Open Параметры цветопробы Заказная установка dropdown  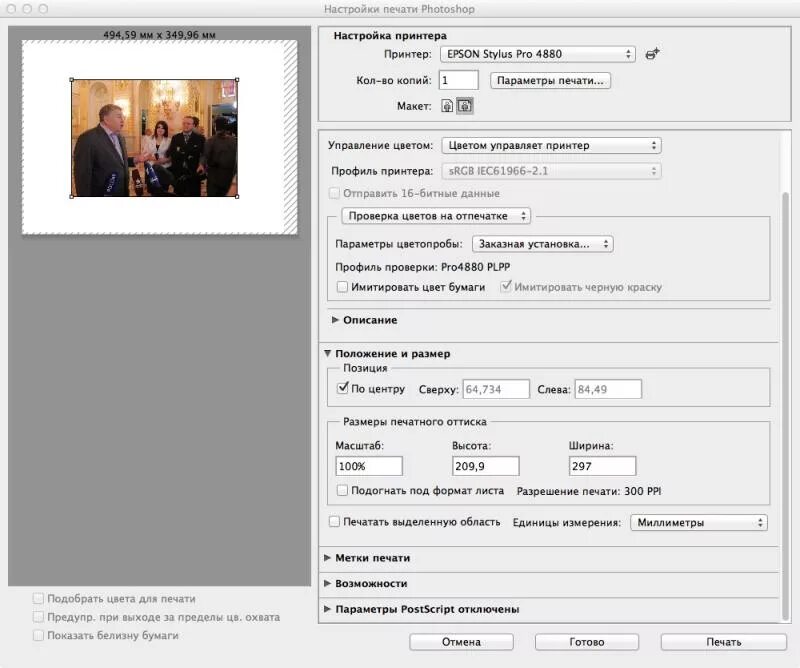(x=542, y=244)
